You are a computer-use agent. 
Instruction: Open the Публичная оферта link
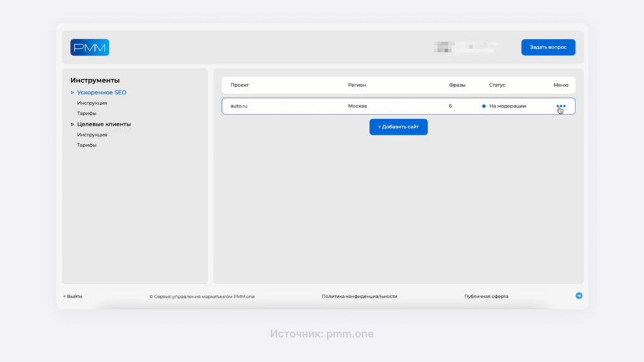486,297
